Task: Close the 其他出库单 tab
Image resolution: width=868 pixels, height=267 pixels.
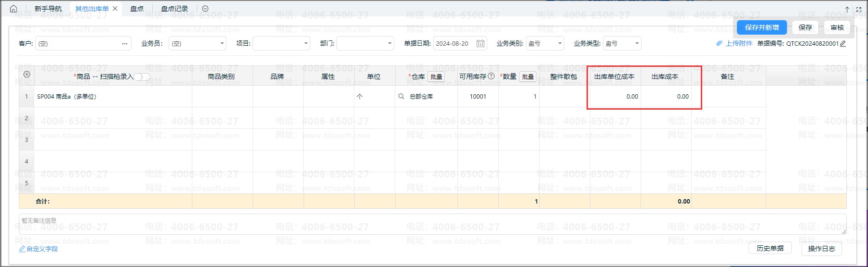Action: [115, 9]
